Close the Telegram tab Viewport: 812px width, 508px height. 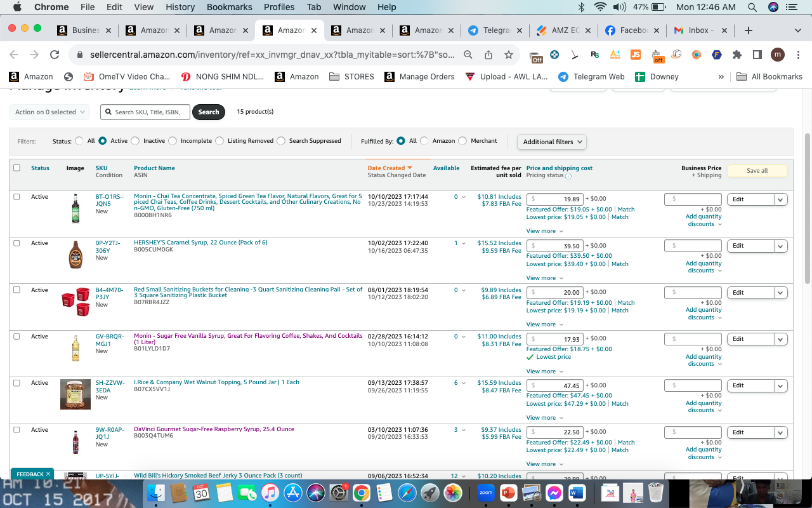point(520,30)
